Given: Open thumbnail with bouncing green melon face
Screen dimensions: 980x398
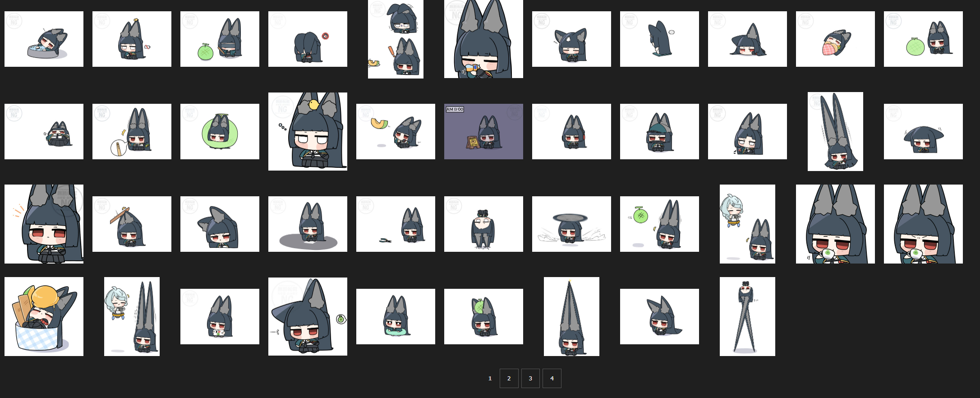Looking at the screenshot, I should click(659, 224).
